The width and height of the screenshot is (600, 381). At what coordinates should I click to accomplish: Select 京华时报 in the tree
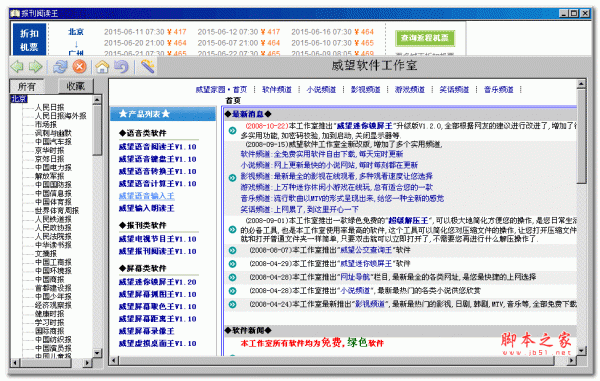(x=49, y=150)
